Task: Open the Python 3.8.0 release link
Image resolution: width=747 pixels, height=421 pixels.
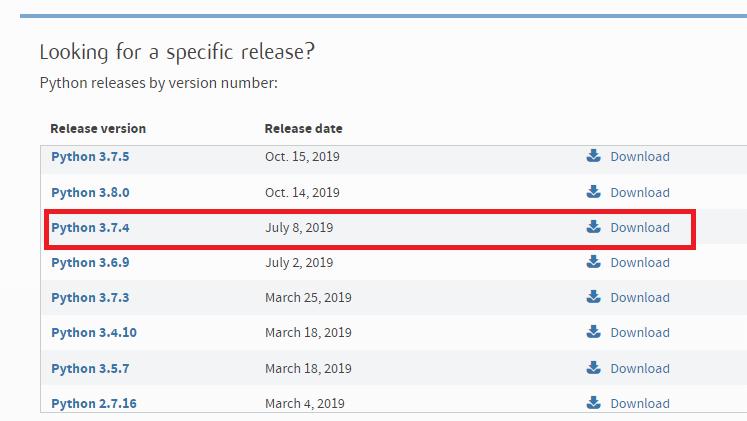Action: 90,192
